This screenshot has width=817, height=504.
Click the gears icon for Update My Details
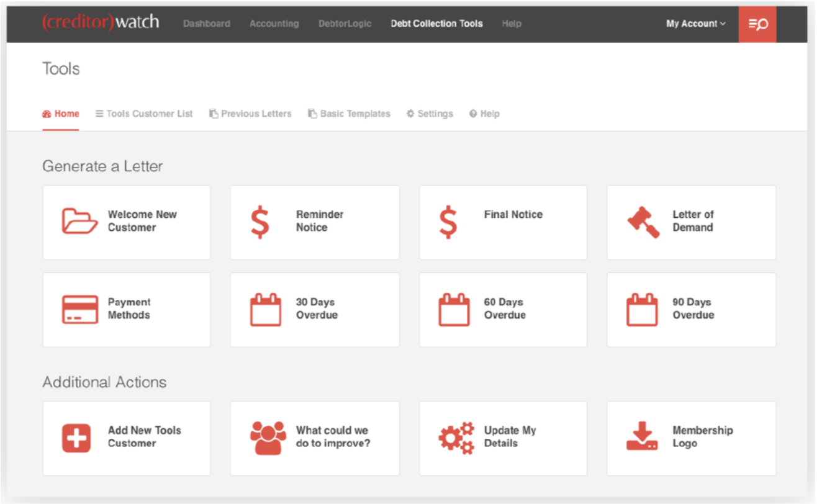[456, 438]
